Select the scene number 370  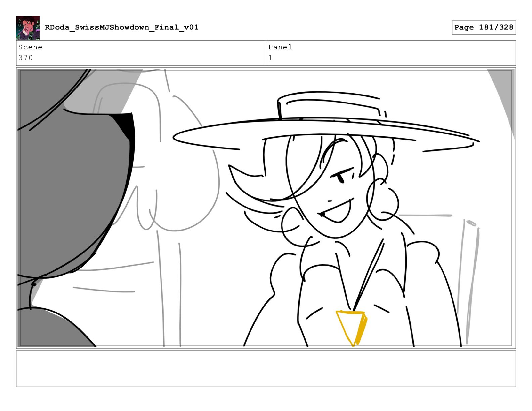[26, 58]
